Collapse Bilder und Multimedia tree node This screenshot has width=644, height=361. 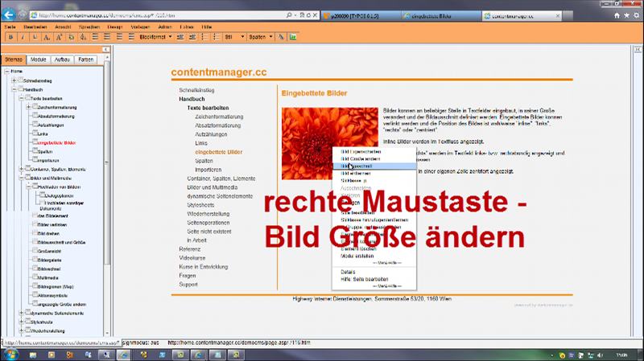pyautogui.click(x=22, y=178)
